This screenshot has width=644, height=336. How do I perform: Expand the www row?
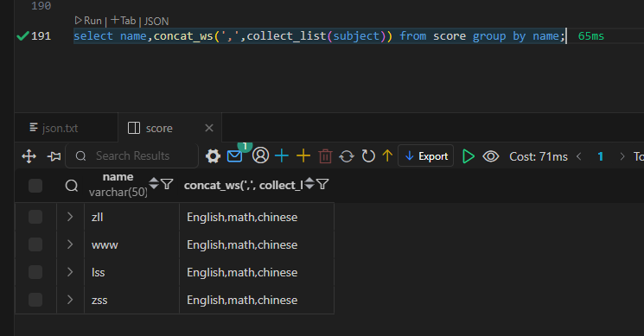pyautogui.click(x=70, y=244)
